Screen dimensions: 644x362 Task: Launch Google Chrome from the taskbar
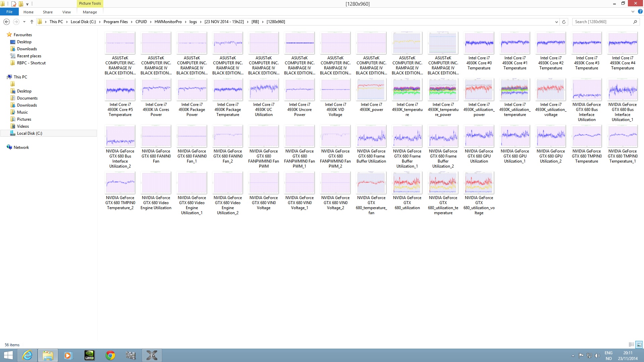coord(110,355)
